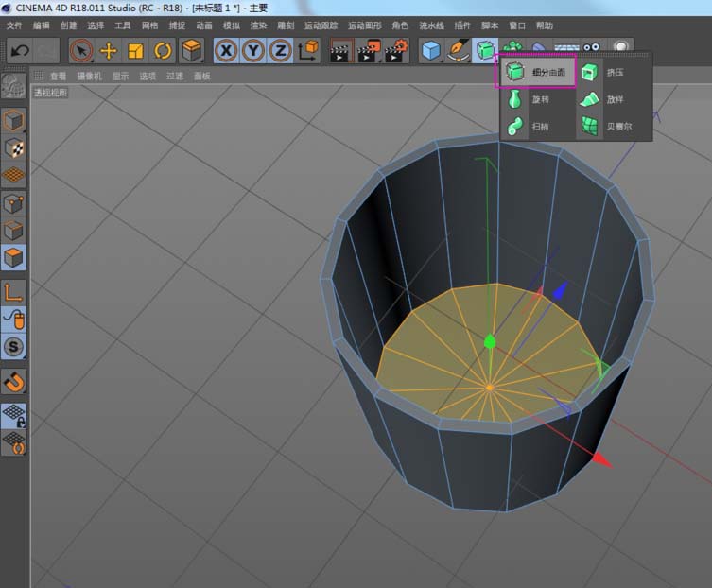
Task: Open the viewport 摄像机 (Cameras) menu
Action: (90, 76)
